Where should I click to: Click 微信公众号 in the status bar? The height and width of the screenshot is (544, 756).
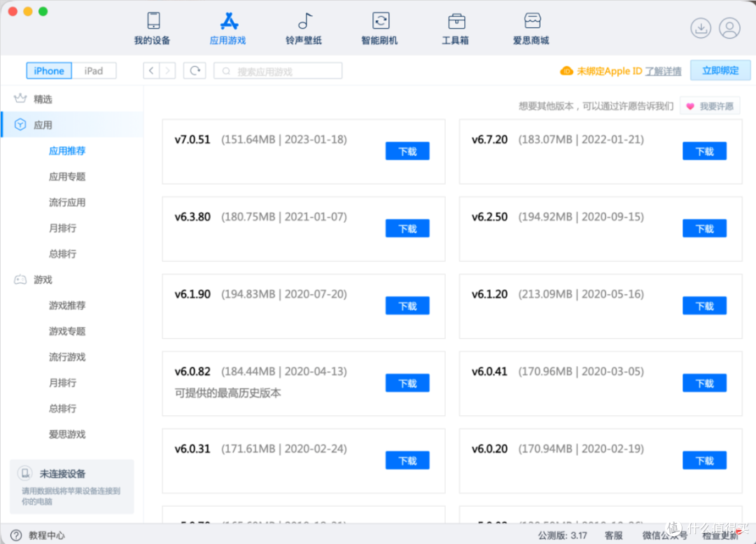[x=664, y=536]
